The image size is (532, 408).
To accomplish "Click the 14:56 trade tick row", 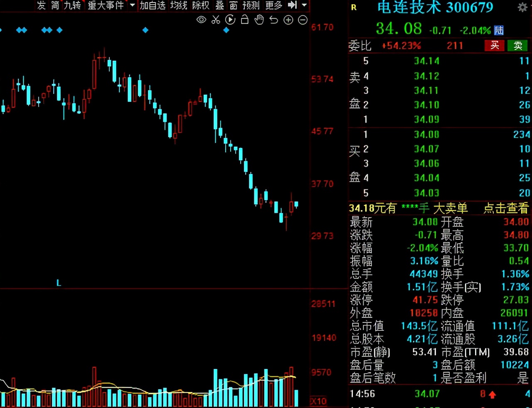I will [440, 393].
